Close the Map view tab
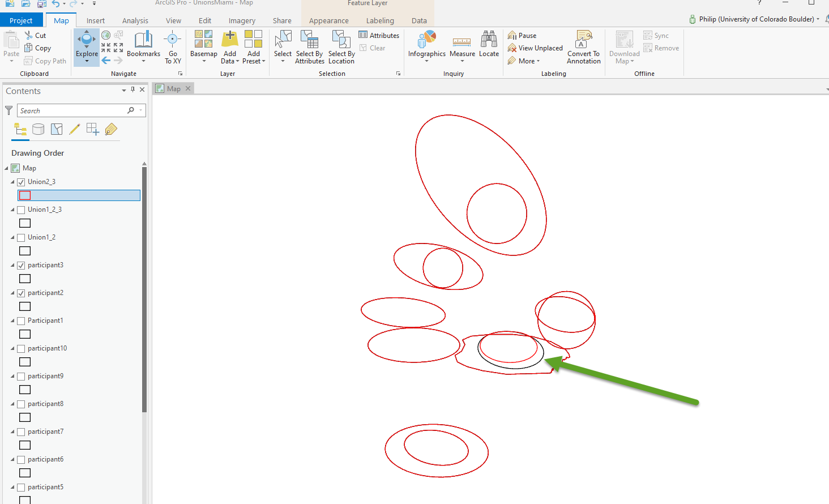The image size is (829, 504). tap(188, 88)
